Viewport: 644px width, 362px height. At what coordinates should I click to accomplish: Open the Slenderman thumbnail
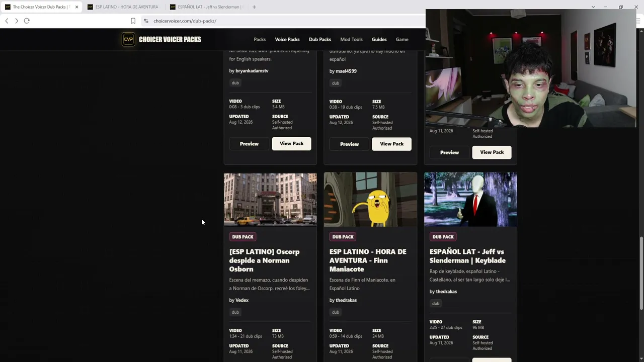tap(470, 200)
